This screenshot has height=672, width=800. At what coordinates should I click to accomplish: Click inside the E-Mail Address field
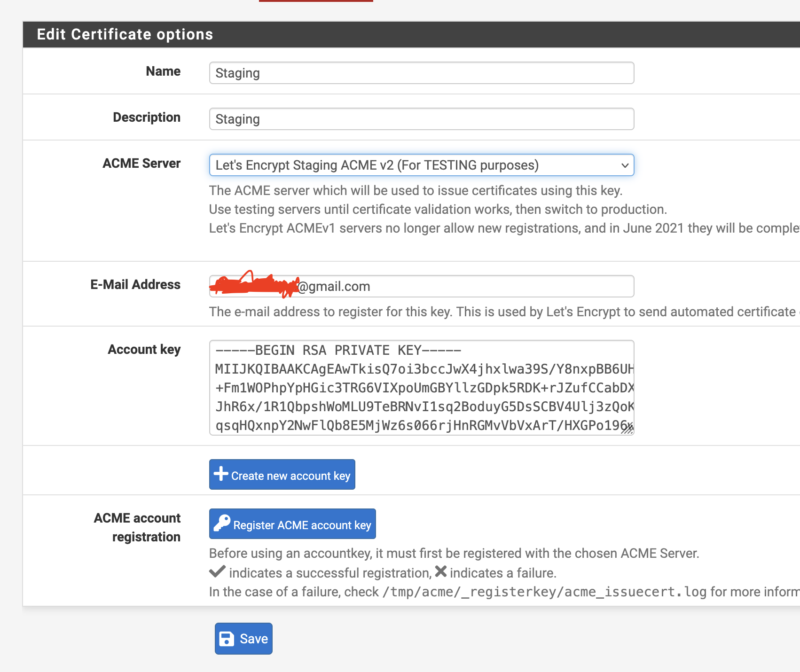(x=470, y=286)
